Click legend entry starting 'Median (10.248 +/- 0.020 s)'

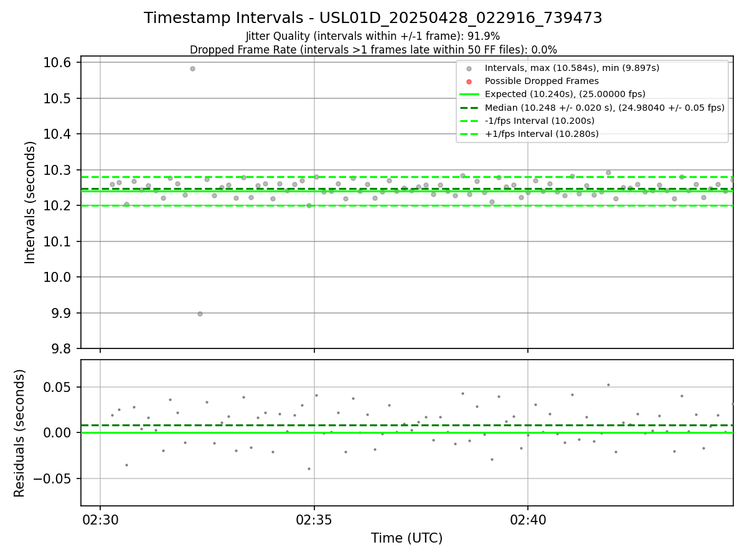(604, 108)
